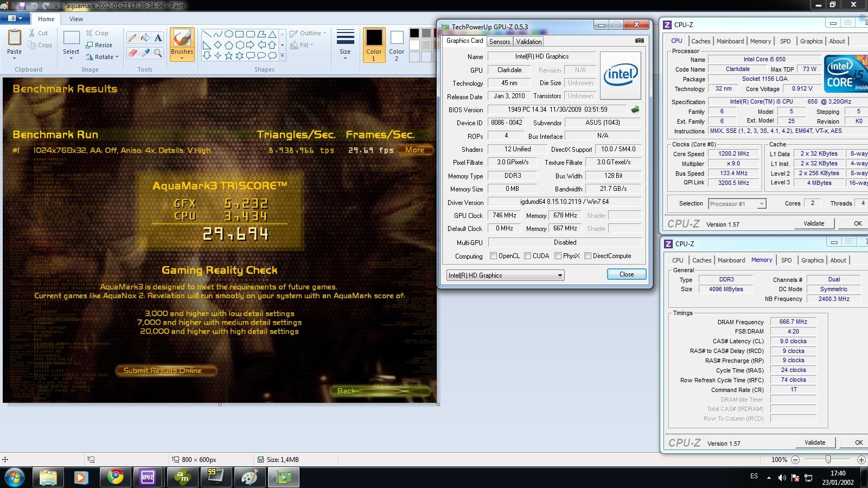868x488 pixels.
Task: Toggle the CUDA checkbox
Action: pos(527,256)
